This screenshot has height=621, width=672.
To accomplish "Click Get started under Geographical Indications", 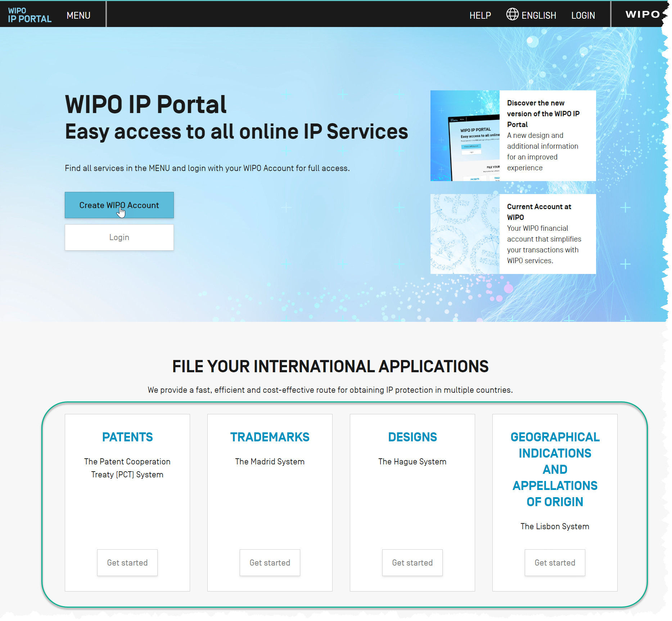I will coord(555,563).
